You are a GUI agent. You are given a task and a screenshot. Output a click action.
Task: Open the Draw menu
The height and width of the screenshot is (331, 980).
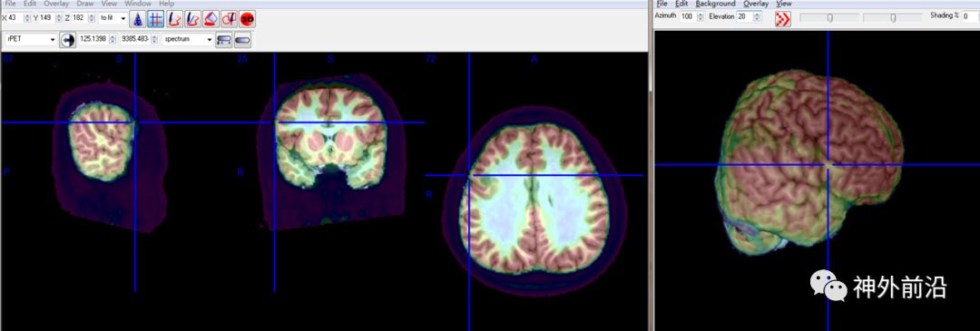85,4
